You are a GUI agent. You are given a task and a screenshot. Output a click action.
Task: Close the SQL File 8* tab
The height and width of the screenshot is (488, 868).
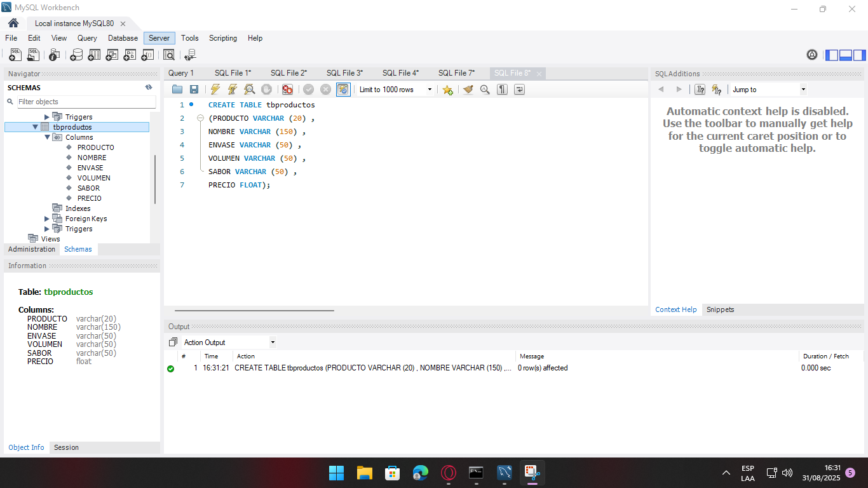pyautogui.click(x=539, y=74)
